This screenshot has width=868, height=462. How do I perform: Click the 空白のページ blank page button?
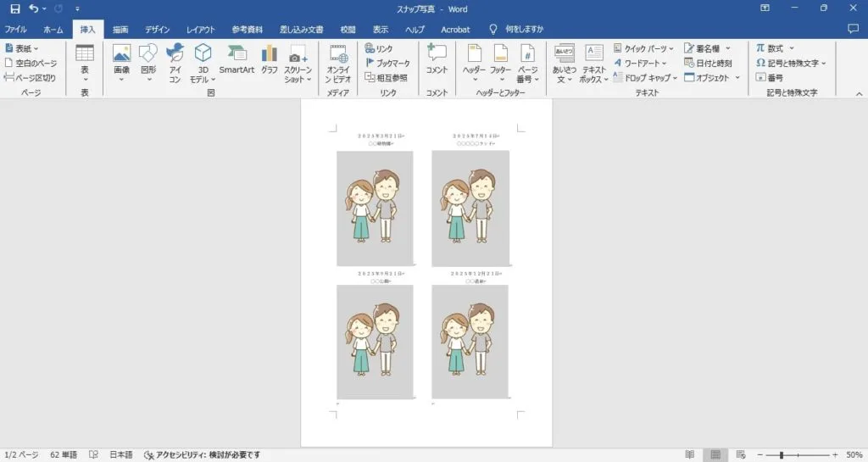[31, 63]
